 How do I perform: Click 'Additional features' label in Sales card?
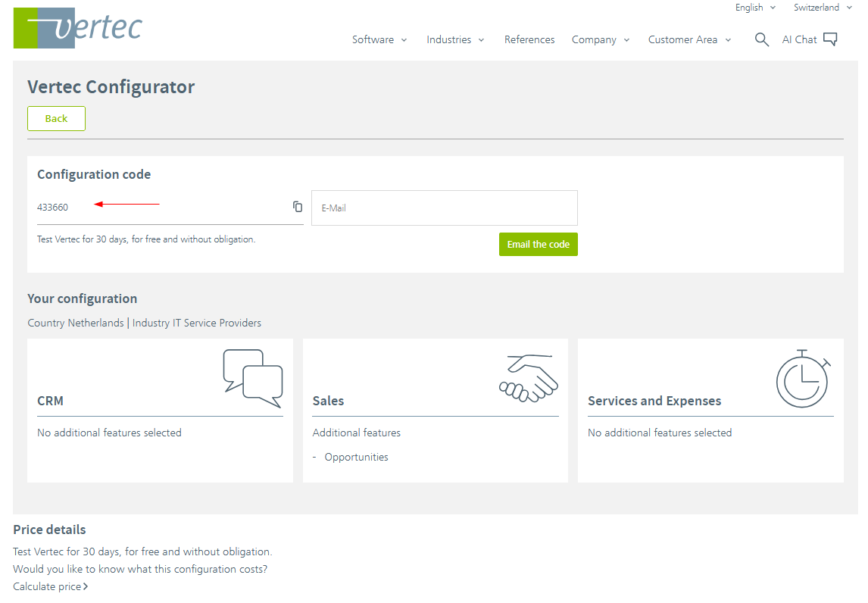coord(357,433)
